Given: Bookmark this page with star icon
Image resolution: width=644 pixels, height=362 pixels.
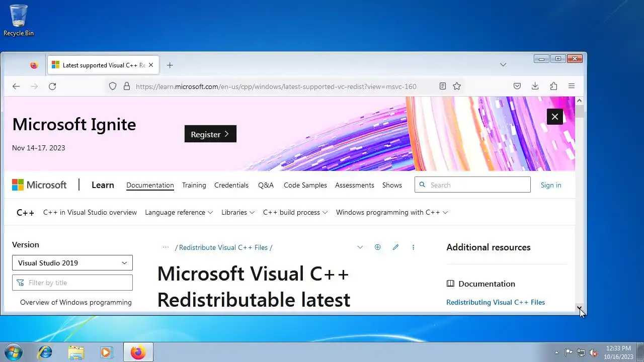Looking at the screenshot, I should (457, 86).
